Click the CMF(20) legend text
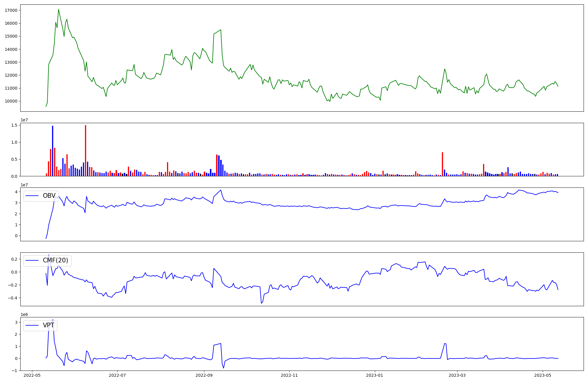This screenshot has width=588, height=382. coord(55,260)
